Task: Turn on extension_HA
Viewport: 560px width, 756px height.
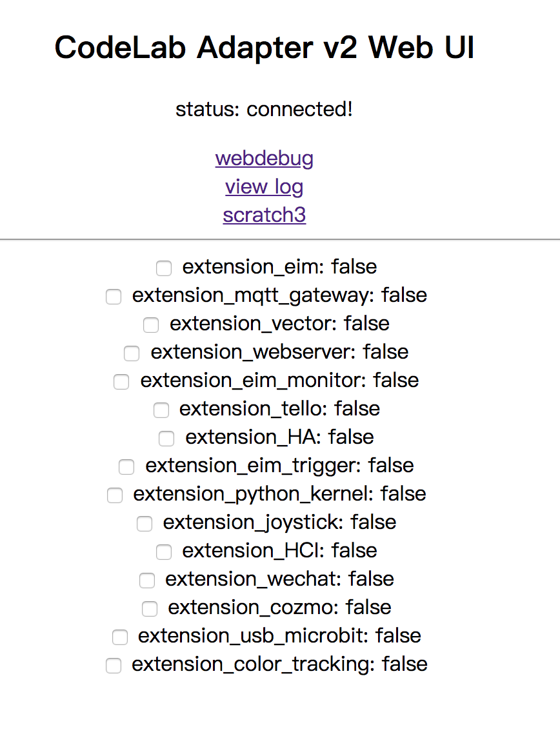Action: click(x=166, y=439)
